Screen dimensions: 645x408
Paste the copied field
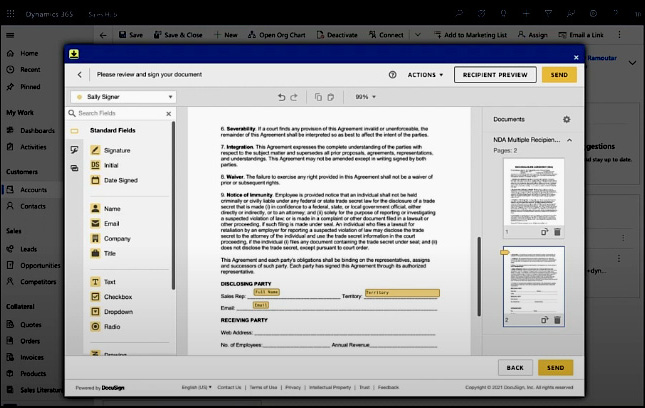[331, 97]
